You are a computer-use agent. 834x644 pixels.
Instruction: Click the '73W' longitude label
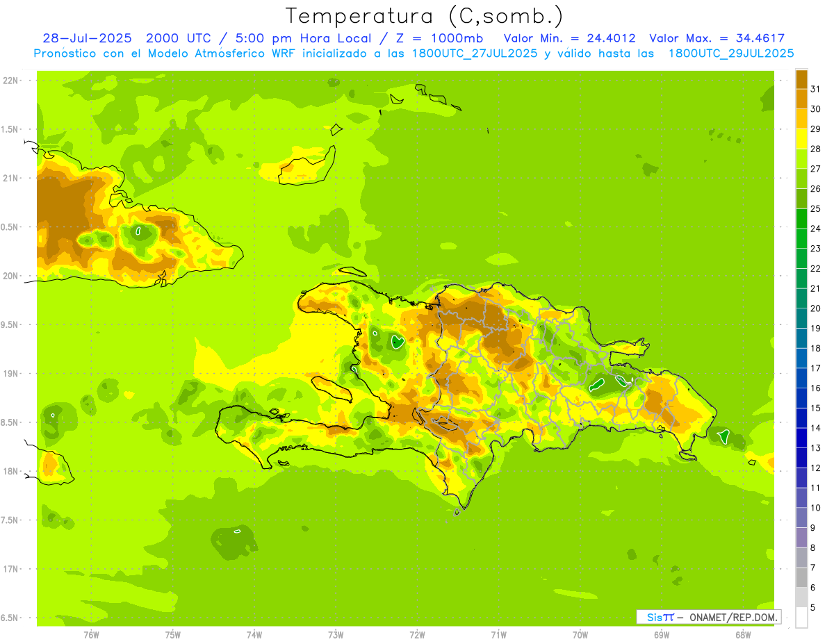[x=336, y=634]
